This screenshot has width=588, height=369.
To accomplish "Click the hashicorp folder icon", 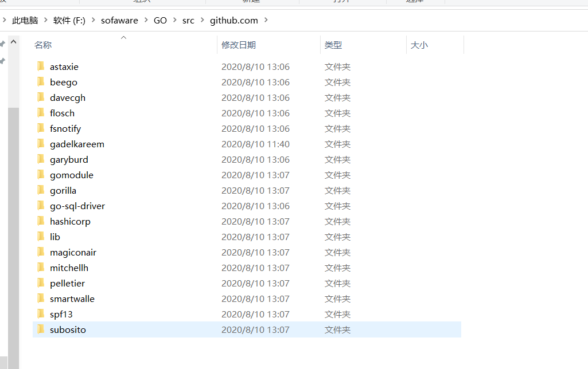I will point(41,221).
